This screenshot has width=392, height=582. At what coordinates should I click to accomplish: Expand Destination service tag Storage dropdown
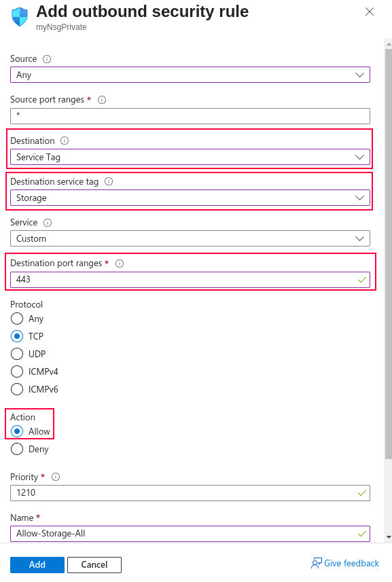tap(190, 198)
